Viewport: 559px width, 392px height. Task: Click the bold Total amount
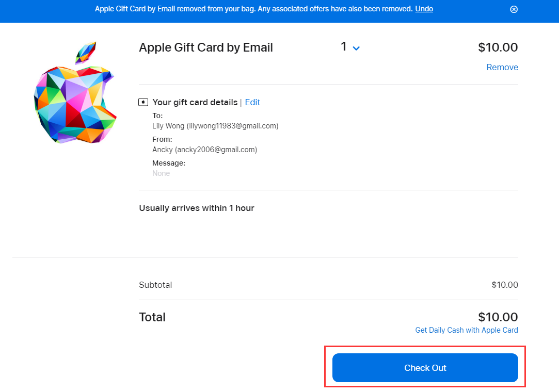[x=498, y=317]
